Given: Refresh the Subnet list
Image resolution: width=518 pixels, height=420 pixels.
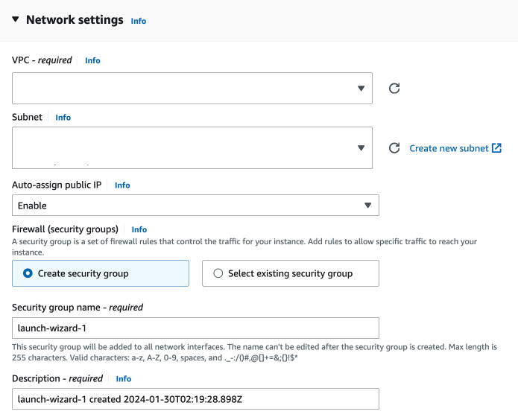Looking at the screenshot, I should pos(395,148).
